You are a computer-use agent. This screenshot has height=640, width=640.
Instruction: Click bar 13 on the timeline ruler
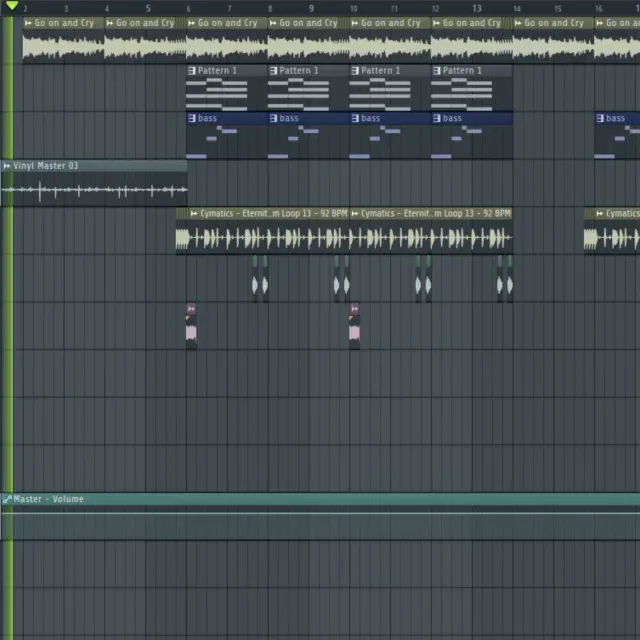[477, 9]
